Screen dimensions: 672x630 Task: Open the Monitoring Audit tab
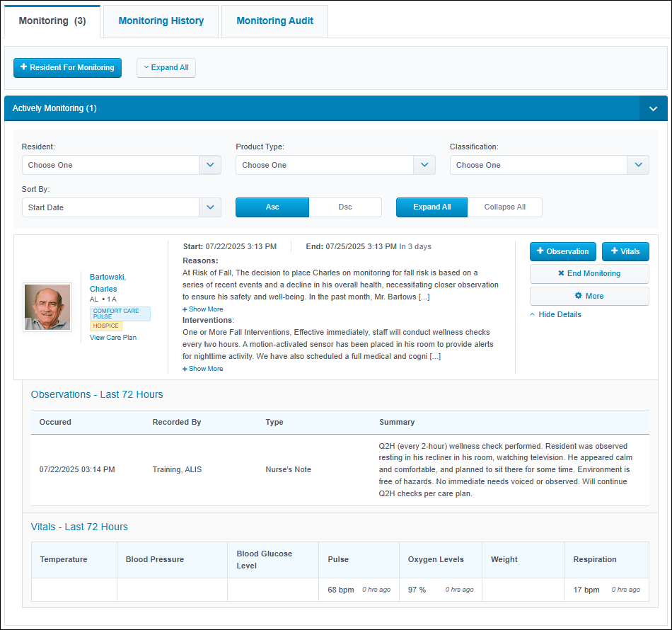click(274, 21)
